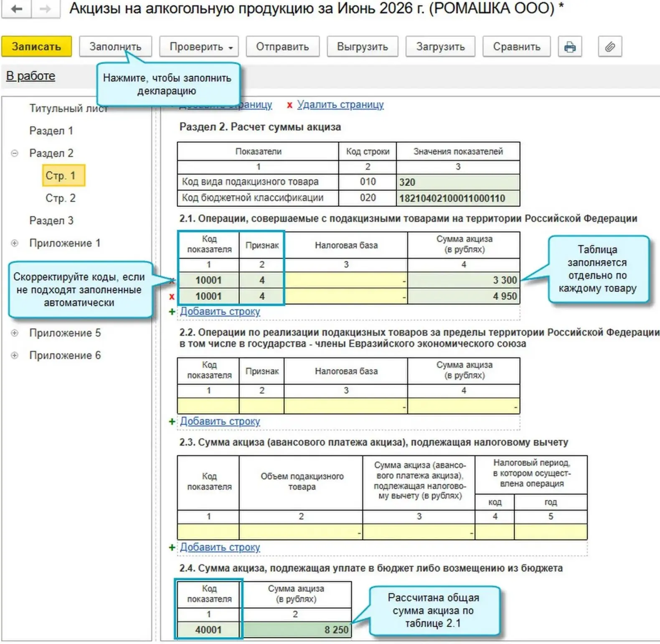
Task: Open the Проверить dropdown button
Action: pos(199,47)
